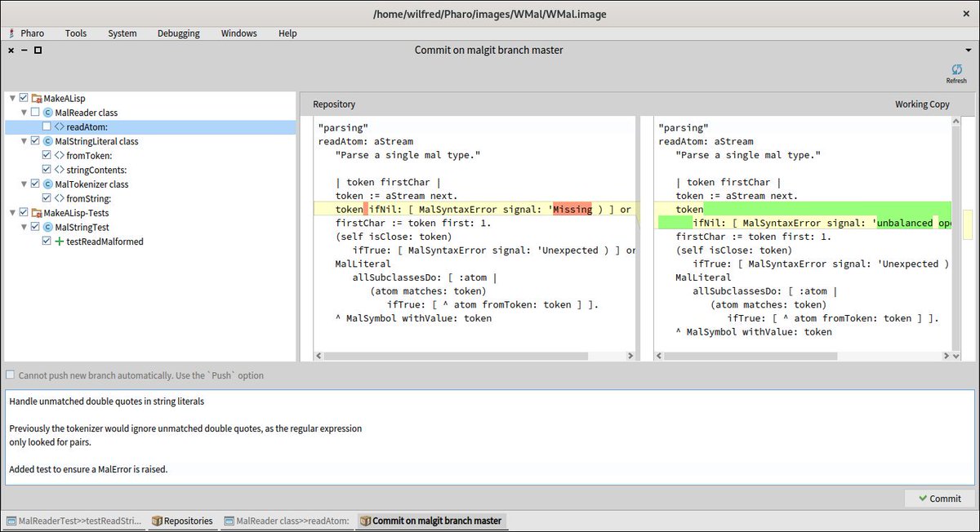Click the Pharo lighthouse icon in the menu bar
This screenshot has height=532, width=980.
point(11,33)
